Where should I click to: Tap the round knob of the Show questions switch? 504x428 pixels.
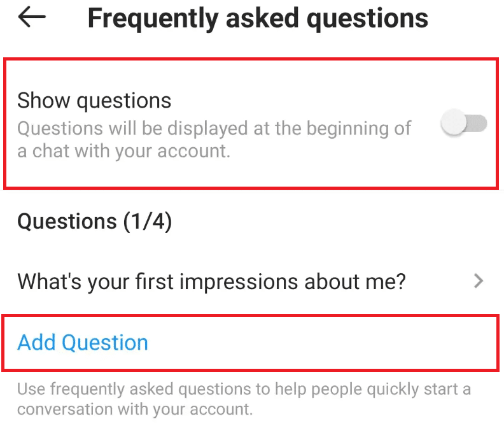pos(454,123)
